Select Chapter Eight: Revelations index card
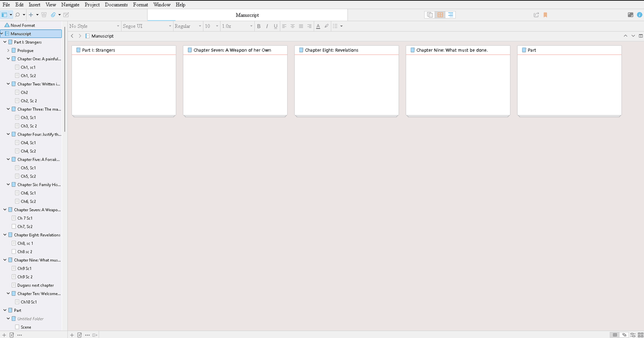The image size is (644, 338). tap(347, 80)
